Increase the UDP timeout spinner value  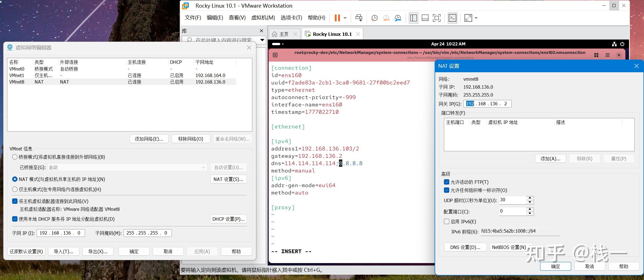530,198
